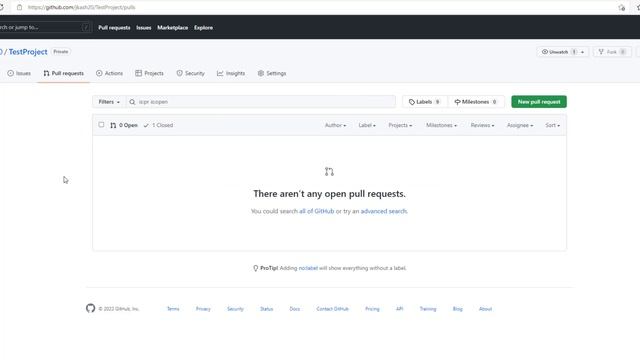Image resolution: width=640 pixels, height=360 pixels.
Task: Open the Unwatch dropdown arrow
Action: (x=582, y=52)
